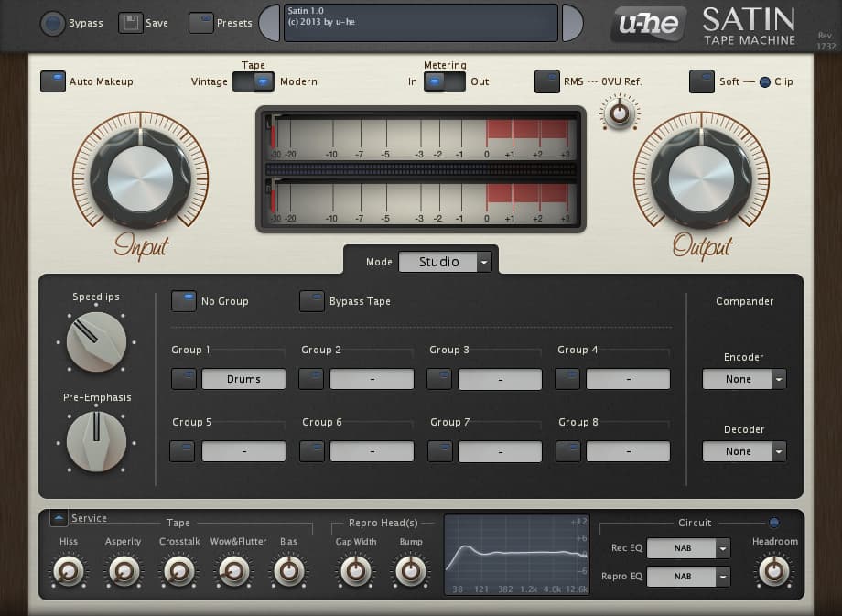Open the Mode Studio dropdown

click(445, 262)
